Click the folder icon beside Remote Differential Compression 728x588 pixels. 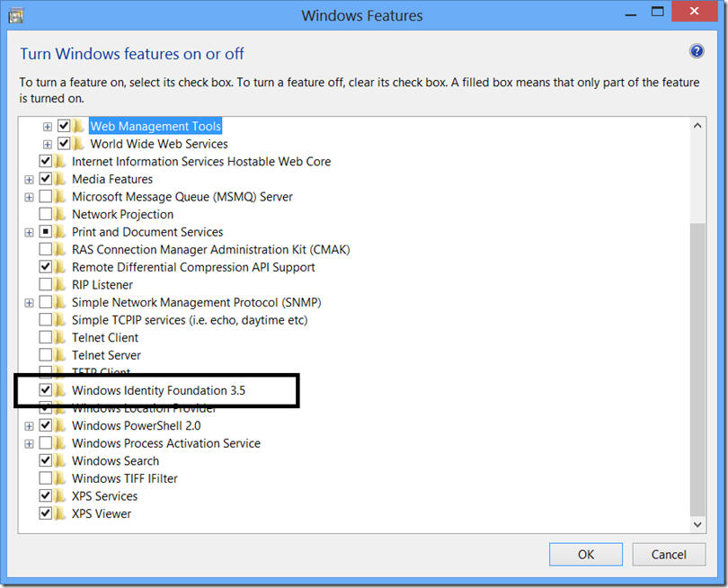coord(60,268)
